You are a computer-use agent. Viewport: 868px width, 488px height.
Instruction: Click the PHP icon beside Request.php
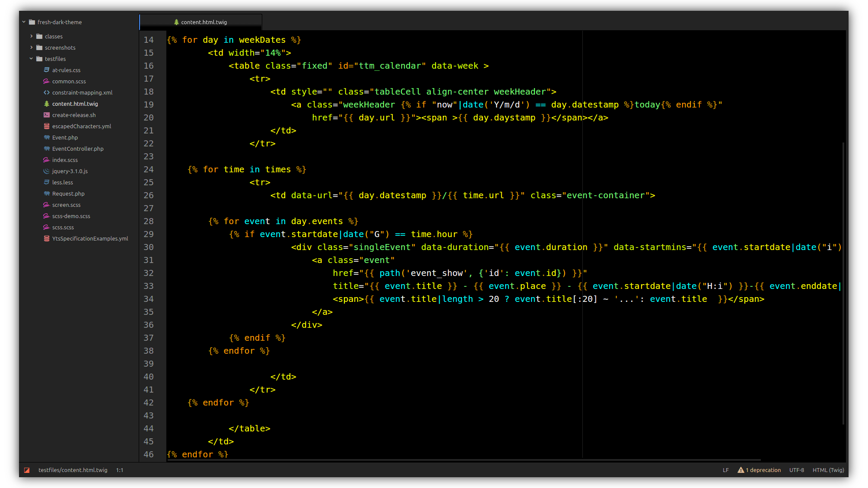tap(47, 193)
